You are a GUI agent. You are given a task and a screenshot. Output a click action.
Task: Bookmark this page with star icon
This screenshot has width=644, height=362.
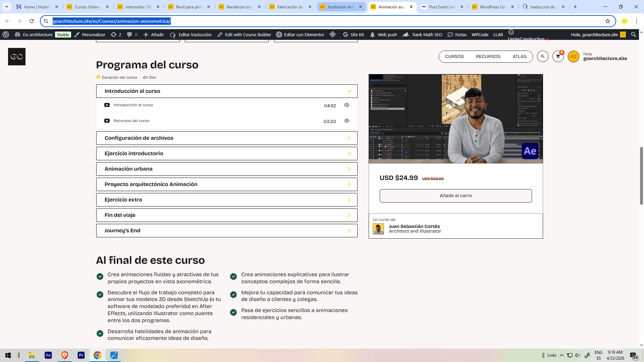607,21
